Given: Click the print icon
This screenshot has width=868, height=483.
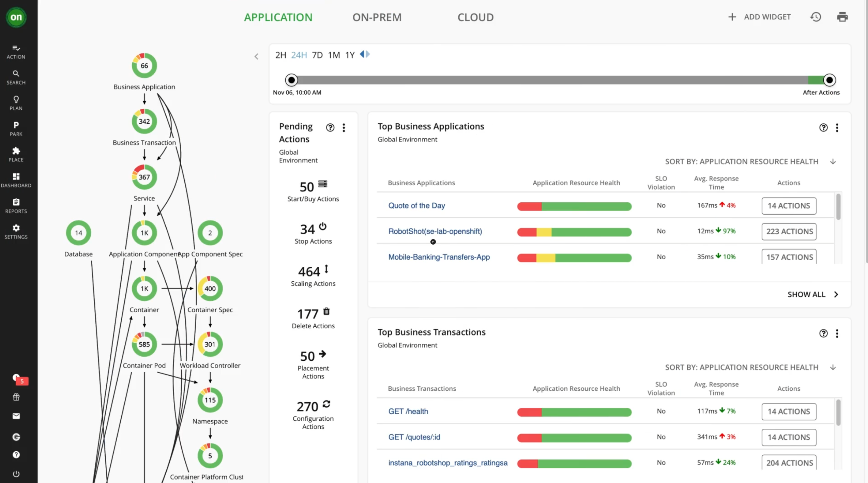Looking at the screenshot, I should coord(842,17).
